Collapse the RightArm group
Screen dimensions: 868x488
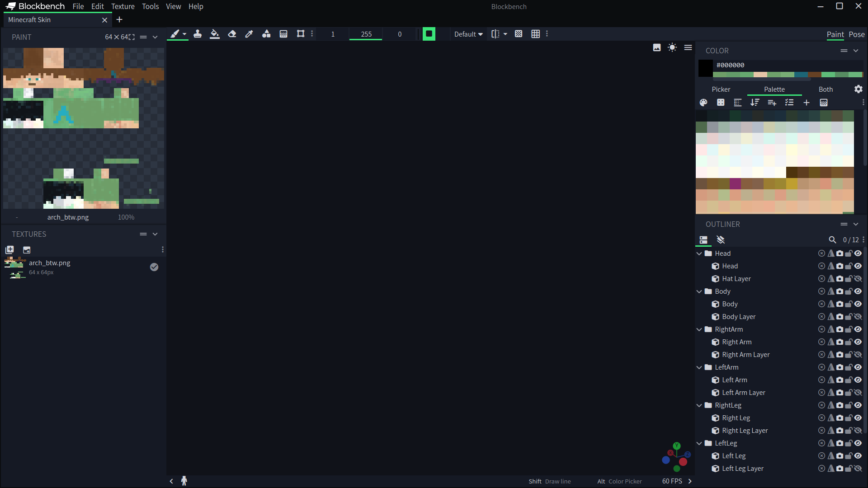click(699, 329)
